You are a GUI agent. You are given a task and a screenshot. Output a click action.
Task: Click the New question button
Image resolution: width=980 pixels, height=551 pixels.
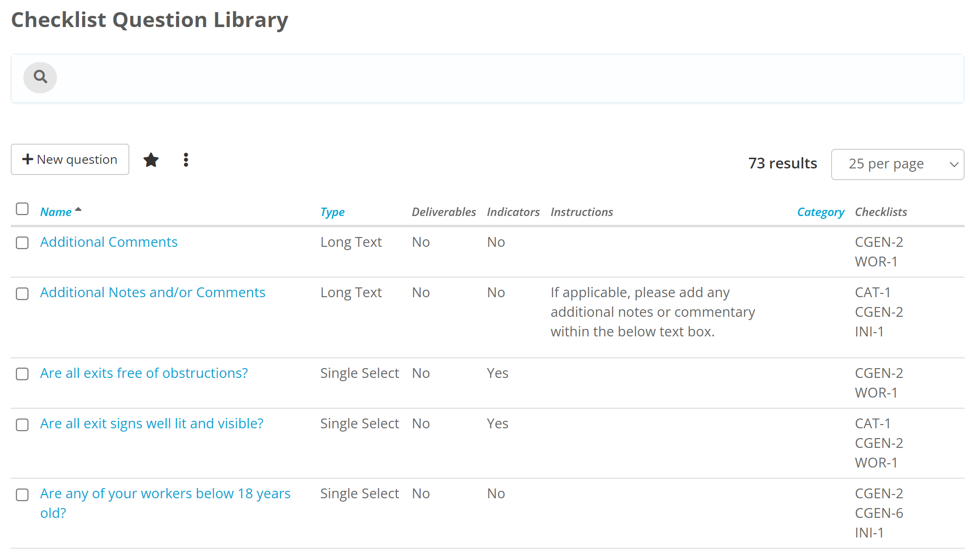pyautogui.click(x=70, y=159)
